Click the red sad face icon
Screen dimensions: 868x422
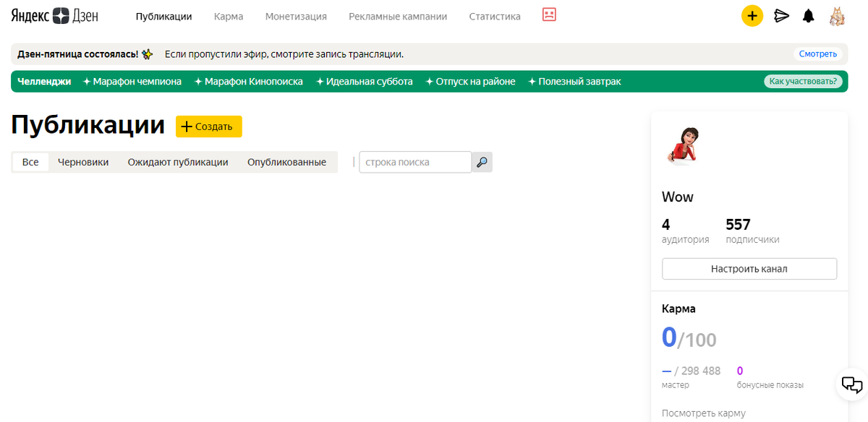pyautogui.click(x=549, y=15)
